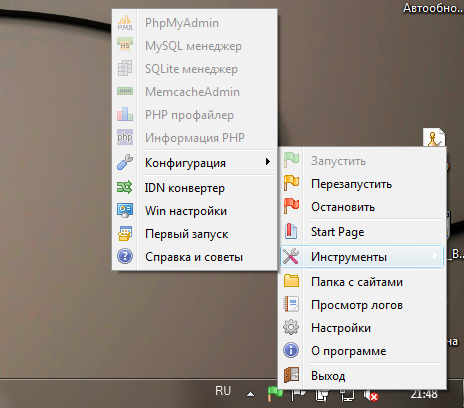Open Start Page menu entry

click(362, 231)
